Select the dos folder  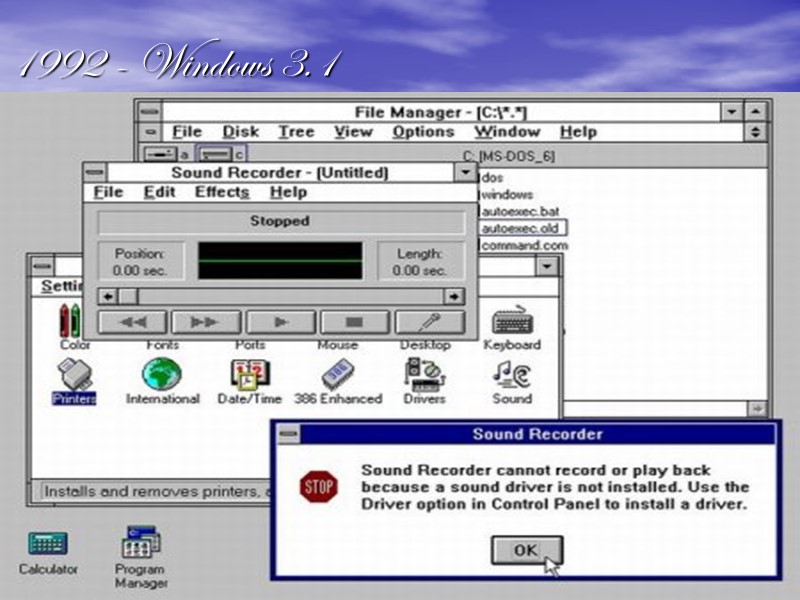493,178
